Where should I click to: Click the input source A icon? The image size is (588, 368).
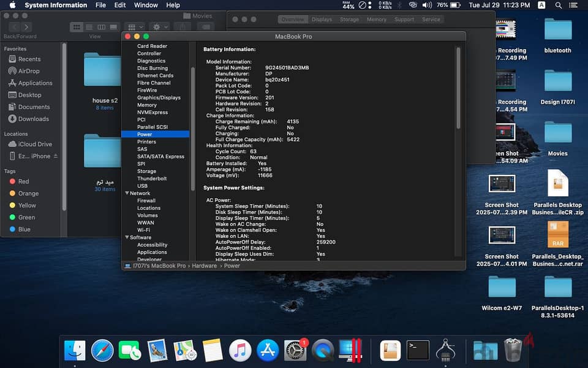pyautogui.click(x=541, y=6)
